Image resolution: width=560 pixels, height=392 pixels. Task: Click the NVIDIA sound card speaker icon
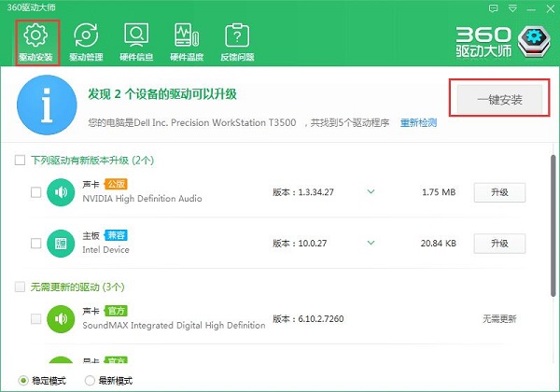(61, 192)
